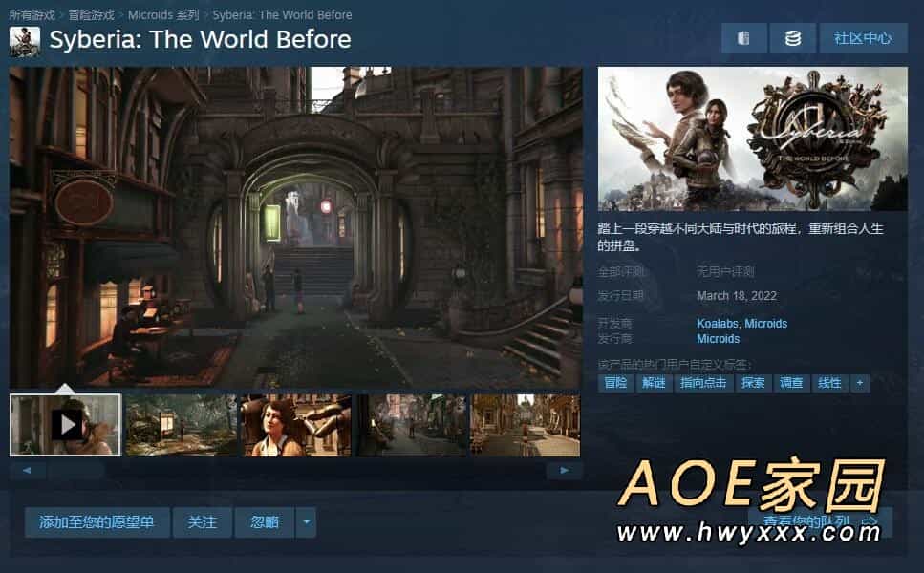Click the 无用户评测 review text
This screenshot has width=924, height=573.
(725, 272)
